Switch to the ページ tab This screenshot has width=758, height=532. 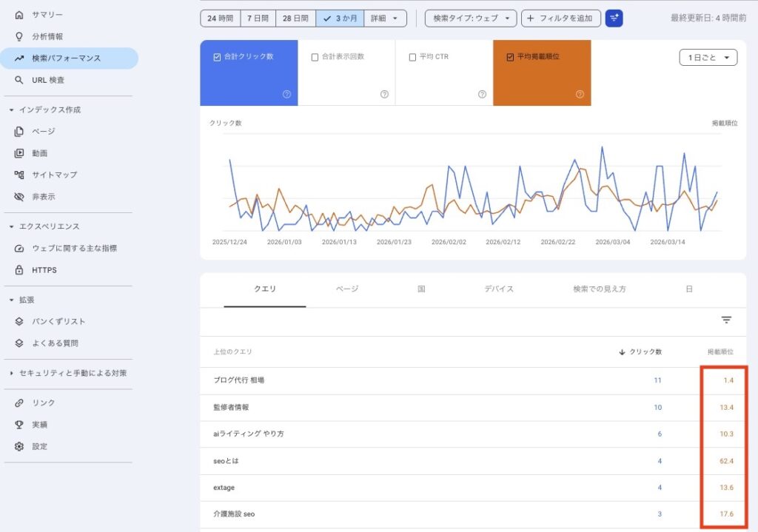click(346, 289)
